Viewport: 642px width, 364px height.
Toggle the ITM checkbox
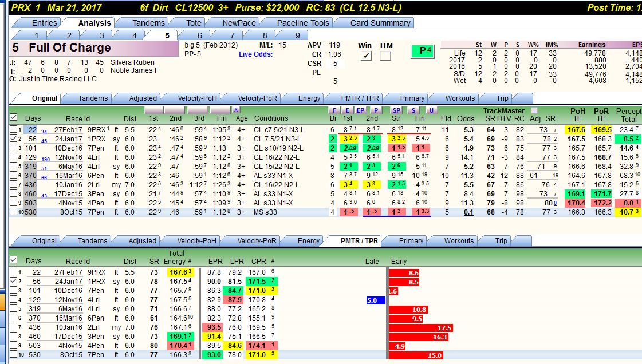pos(385,56)
